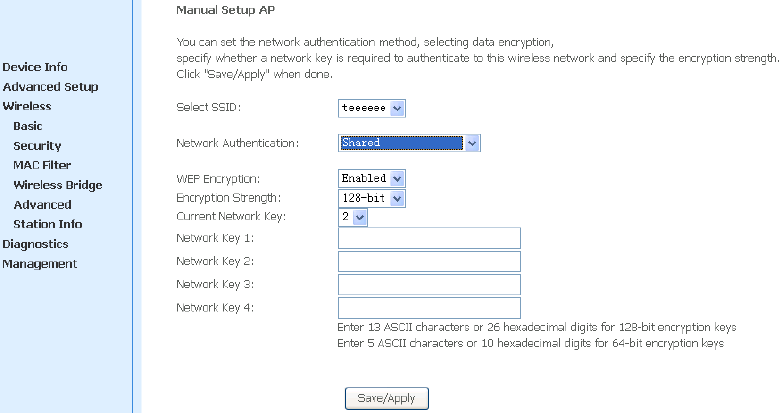Click the Network Key 1 input field
Viewport: 782px width, 413px height.
pos(429,238)
